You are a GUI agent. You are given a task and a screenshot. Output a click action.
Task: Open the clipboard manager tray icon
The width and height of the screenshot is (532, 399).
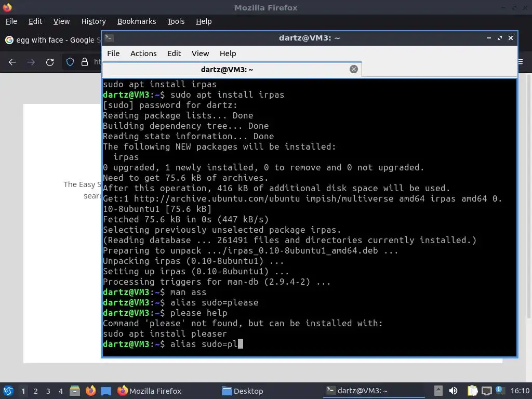[472, 391]
